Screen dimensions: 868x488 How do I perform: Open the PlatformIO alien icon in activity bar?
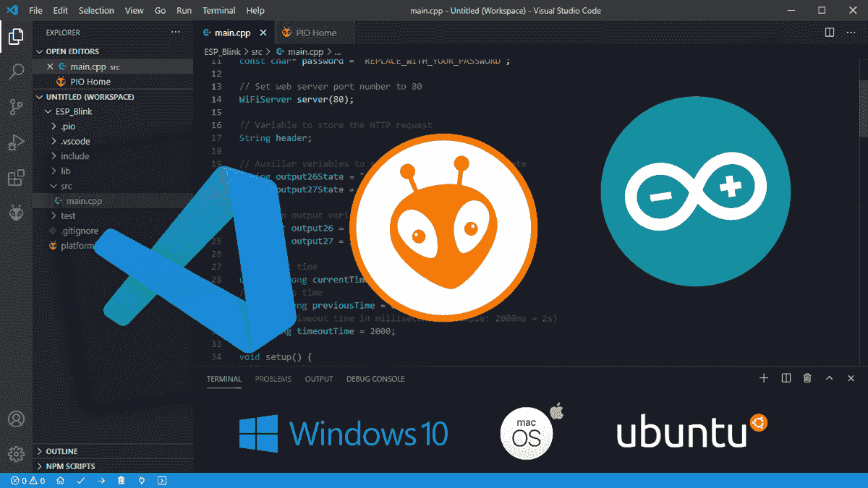click(16, 213)
